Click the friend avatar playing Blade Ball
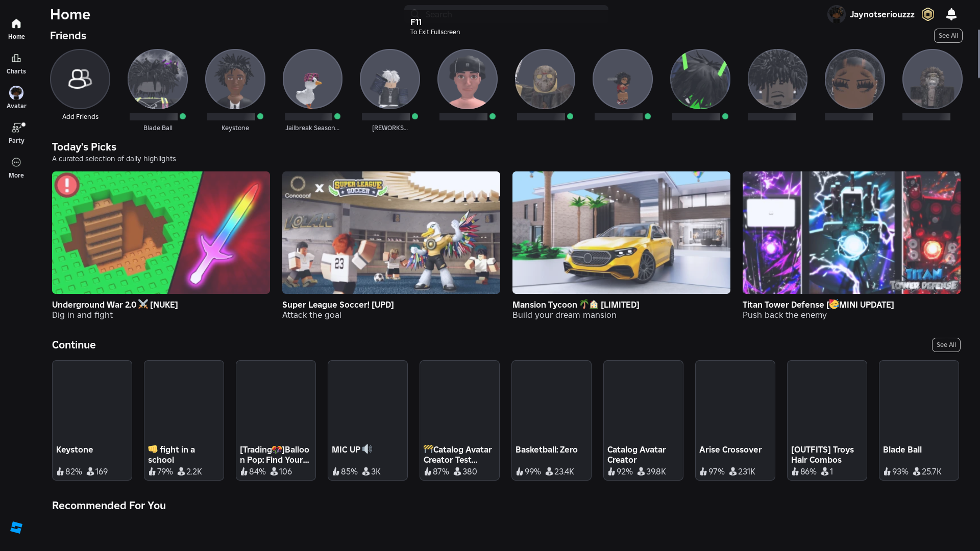The width and height of the screenshot is (980, 551). point(158,79)
